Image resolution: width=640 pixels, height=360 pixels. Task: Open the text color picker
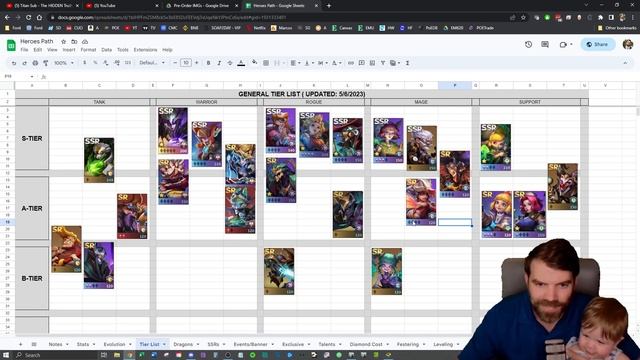coord(241,63)
